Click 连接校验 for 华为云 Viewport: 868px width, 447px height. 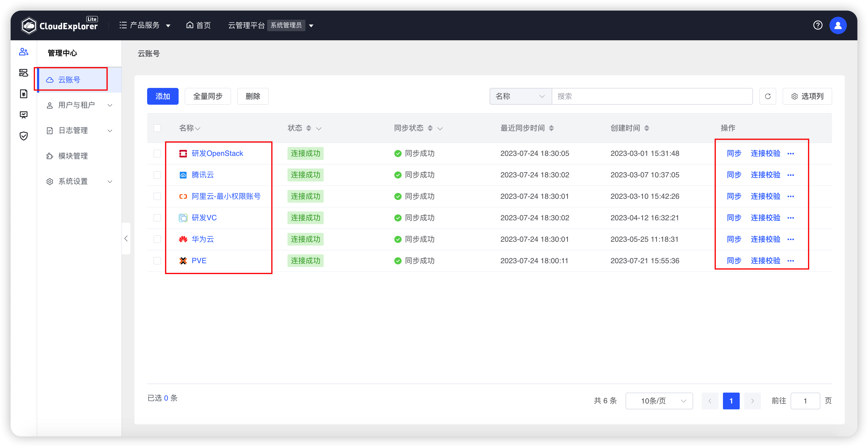(765, 239)
